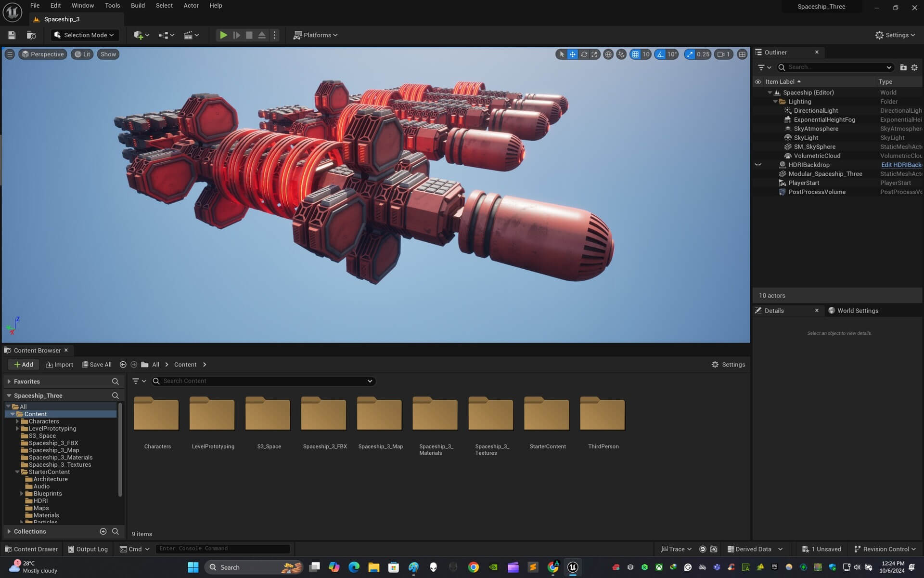Click the surface snapping icon
The width and height of the screenshot is (924, 578).
pyautogui.click(x=621, y=54)
